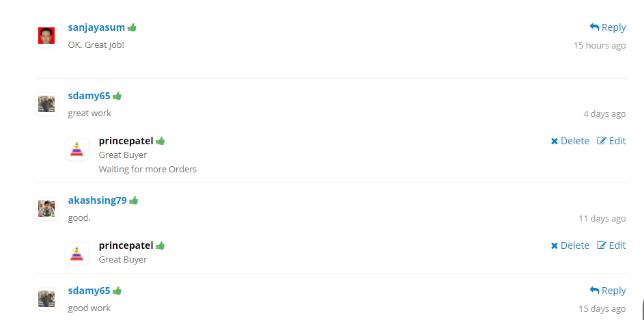Click thumbs-up icon beside akashsing79
Screen dimensions: 644x320
tap(134, 200)
